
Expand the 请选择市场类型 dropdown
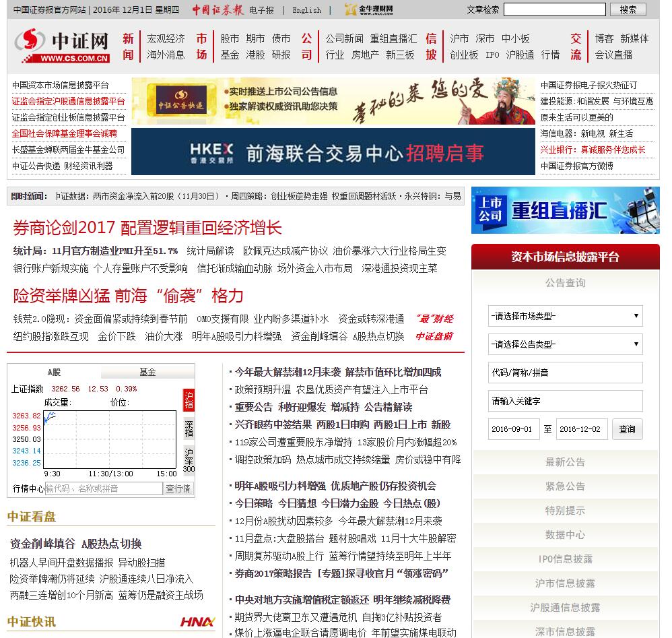(x=566, y=316)
